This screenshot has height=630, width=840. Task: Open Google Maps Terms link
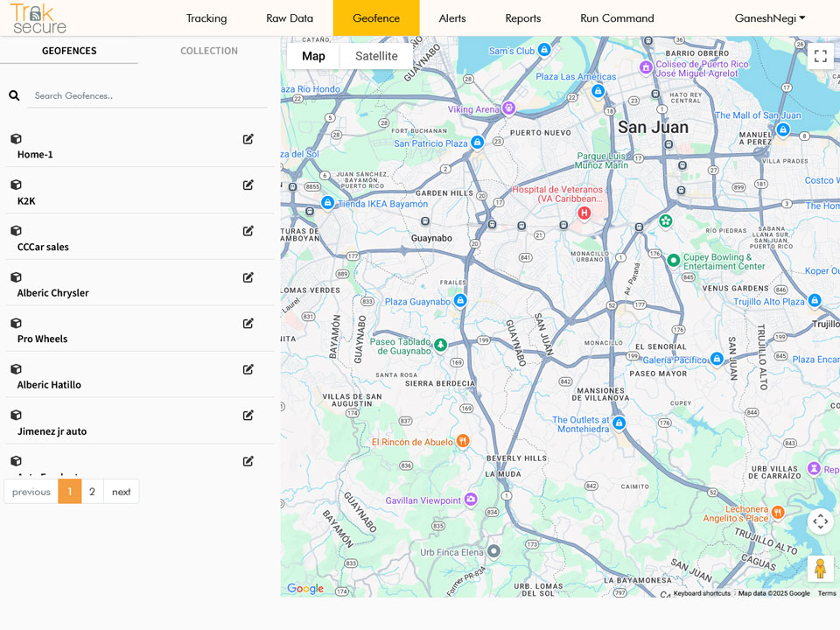coord(827,593)
